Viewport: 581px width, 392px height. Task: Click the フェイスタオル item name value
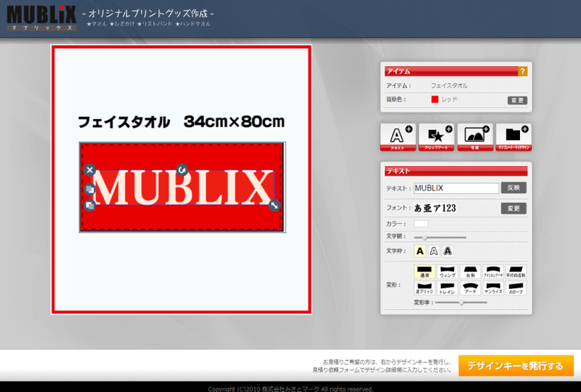449,86
